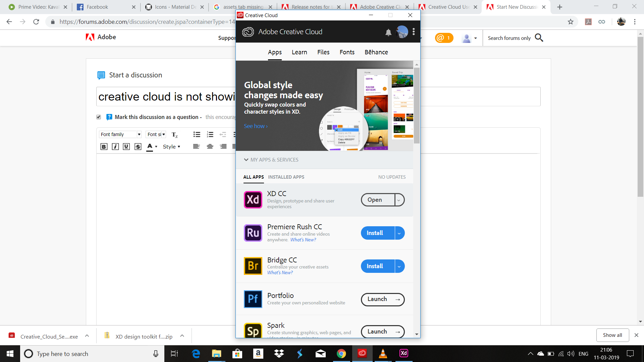Click the XD icon in the taskbar
The height and width of the screenshot is (362, 644).
point(404,353)
